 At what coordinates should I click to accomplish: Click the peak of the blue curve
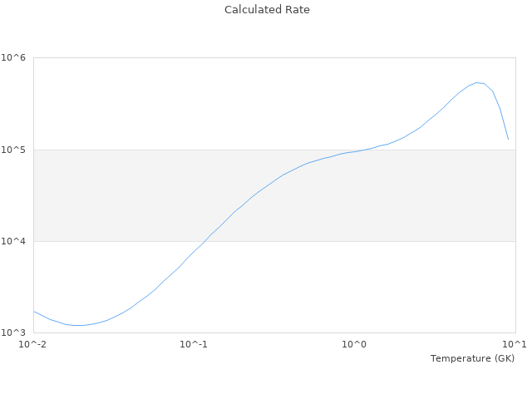click(477, 82)
